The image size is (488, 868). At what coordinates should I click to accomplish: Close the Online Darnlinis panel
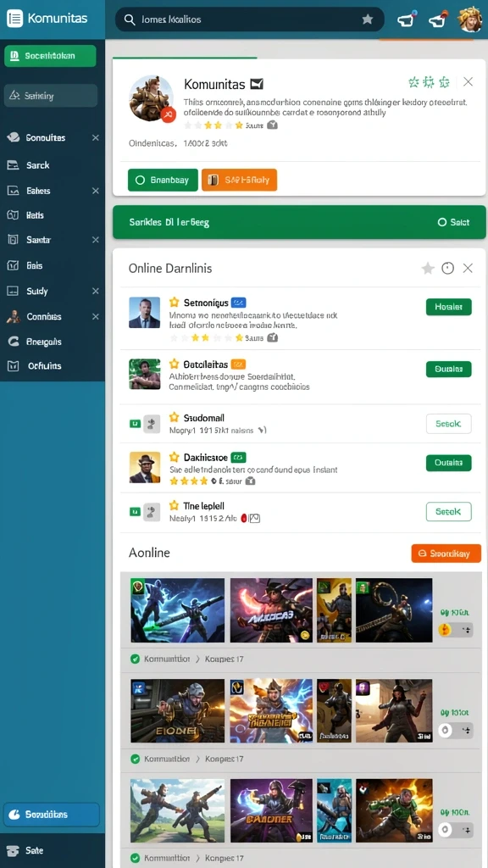[x=468, y=269]
